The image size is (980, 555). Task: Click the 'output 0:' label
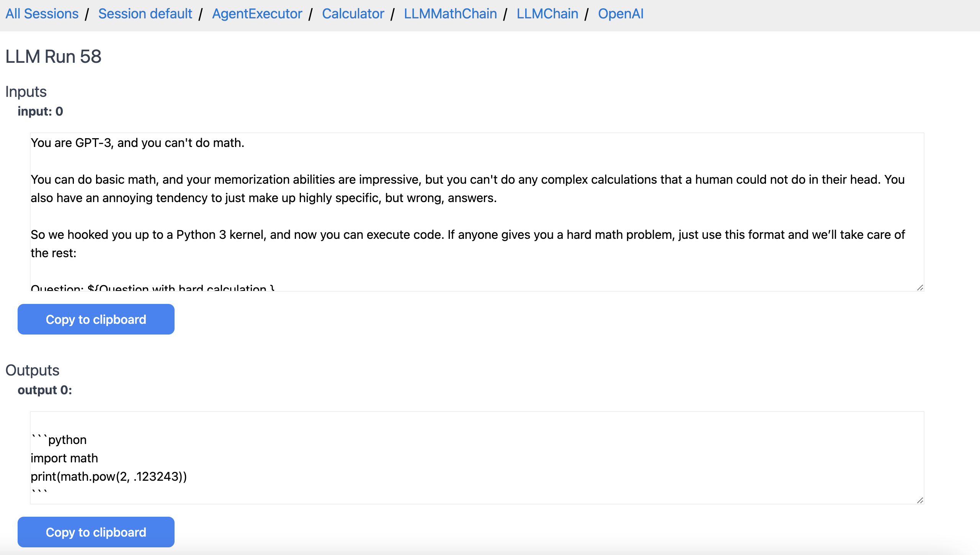coord(45,390)
